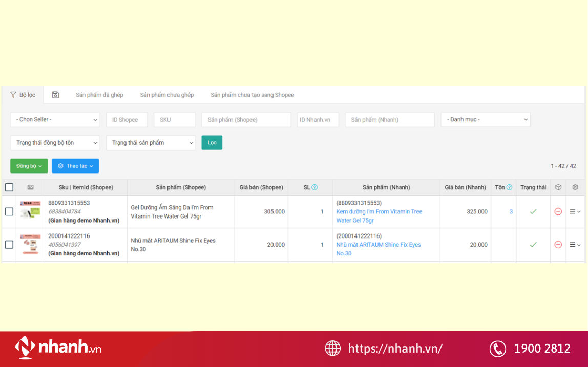Open the Bộ lọc filter tab
The width and height of the screenshot is (588, 367).
pyautogui.click(x=23, y=95)
